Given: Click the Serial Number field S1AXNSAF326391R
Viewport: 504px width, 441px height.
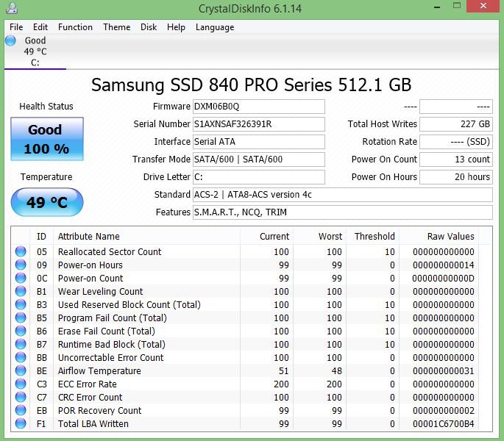Looking at the screenshot, I should pos(259,124).
